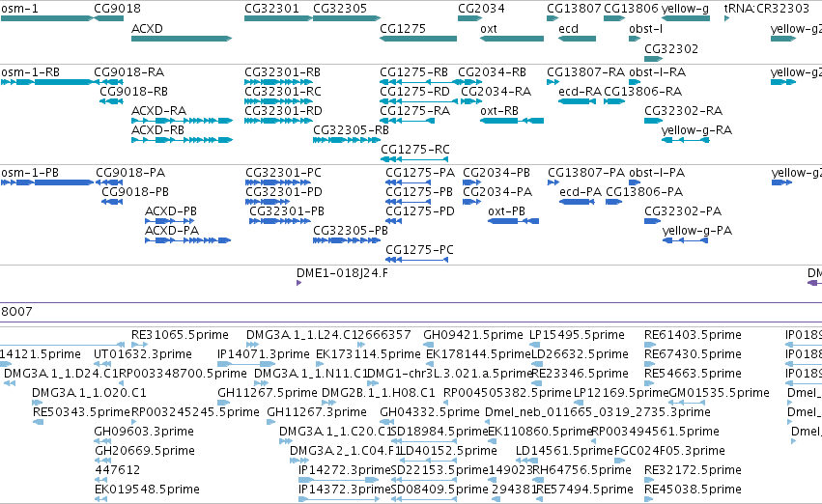Click EST label GH09421.5prime
Image resolution: width=822 pixels, height=504 pixels.
(x=473, y=335)
